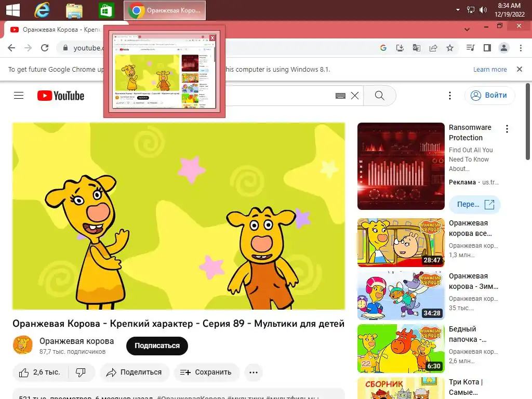
Task: Open the Бедный папочка video title
Action: click(468, 334)
